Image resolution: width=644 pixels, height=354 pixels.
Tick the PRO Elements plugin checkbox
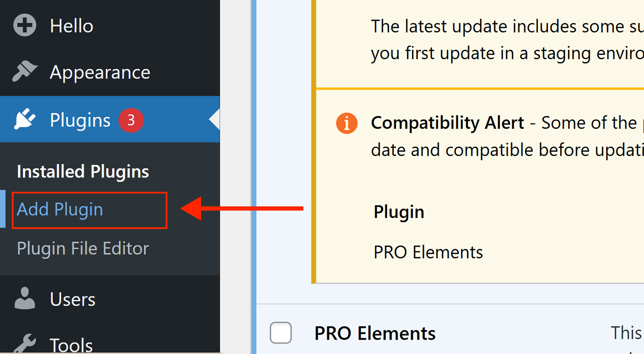click(x=281, y=332)
